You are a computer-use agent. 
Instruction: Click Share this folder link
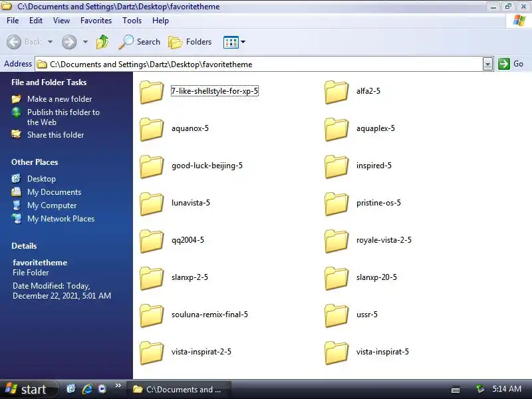55,135
